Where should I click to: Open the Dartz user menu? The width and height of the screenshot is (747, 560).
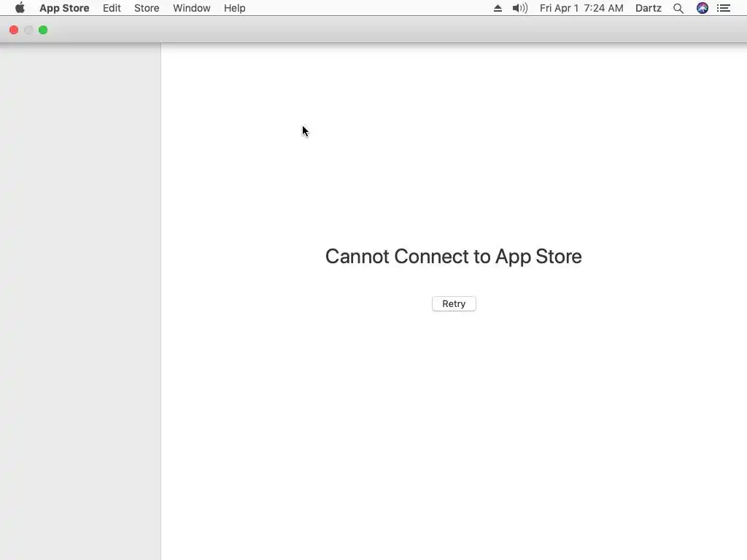649,8
